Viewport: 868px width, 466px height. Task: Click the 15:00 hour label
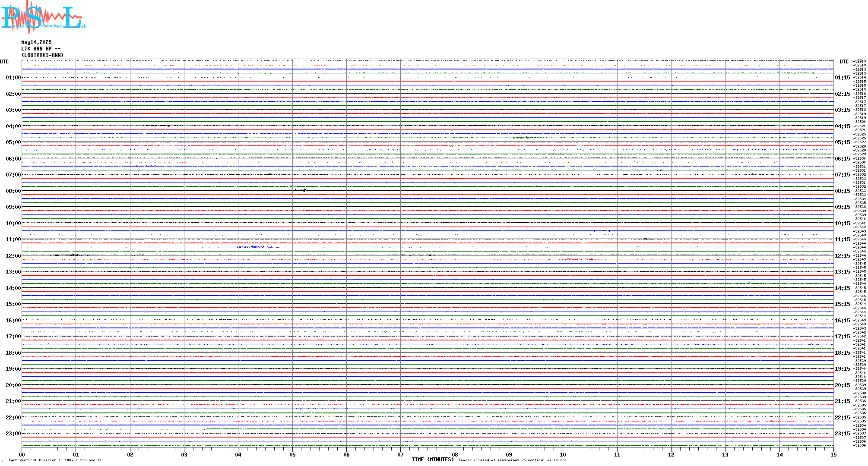click(13, 304)
